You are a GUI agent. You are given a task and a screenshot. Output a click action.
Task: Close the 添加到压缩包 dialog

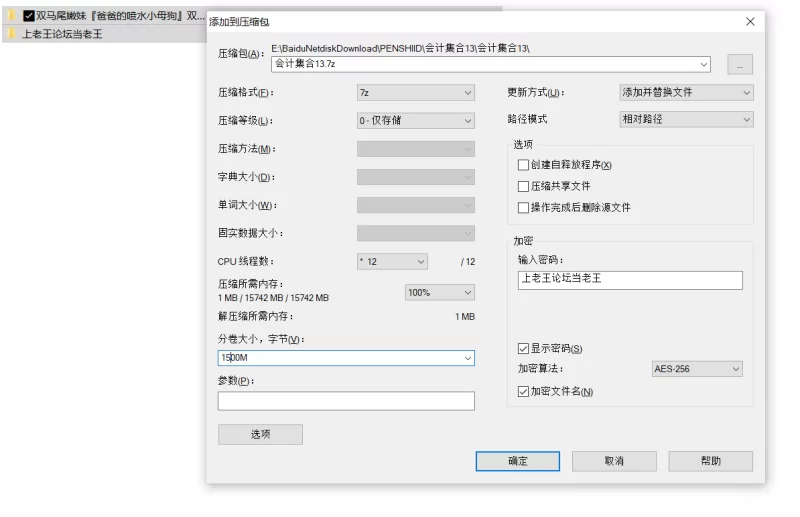[x=750, y=21]
